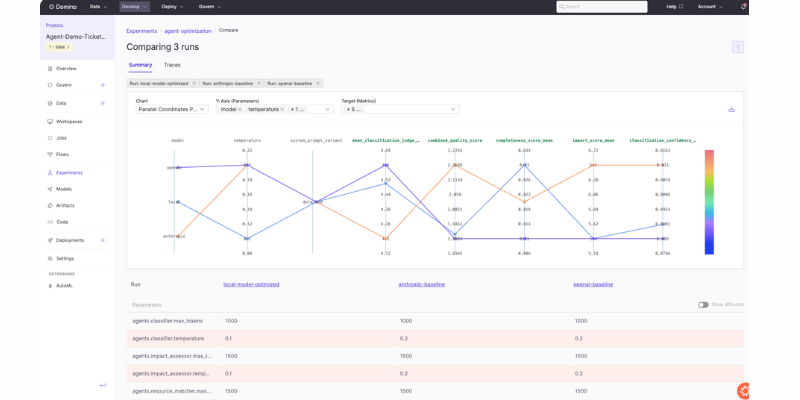800x400 pixels.
Task: Open the Account dropdown menu
Action: [710, 6]
